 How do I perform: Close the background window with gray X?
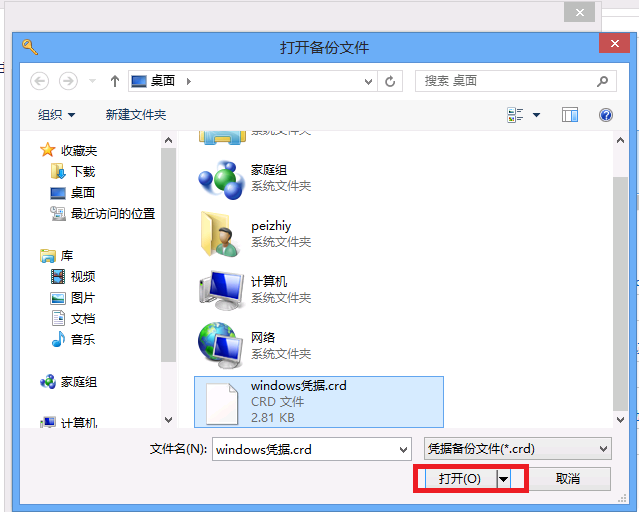(580, 13)
